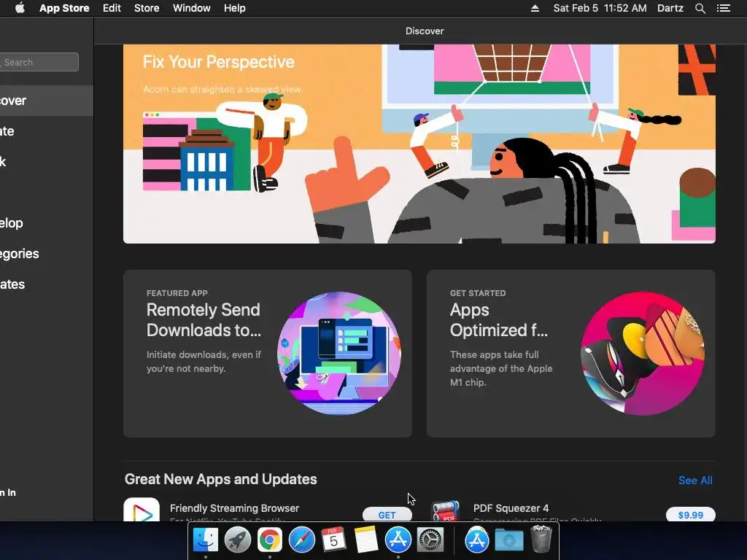747x560 pixels.
Task: Open System Preferences from the Dock
Action: coord(430,540)
